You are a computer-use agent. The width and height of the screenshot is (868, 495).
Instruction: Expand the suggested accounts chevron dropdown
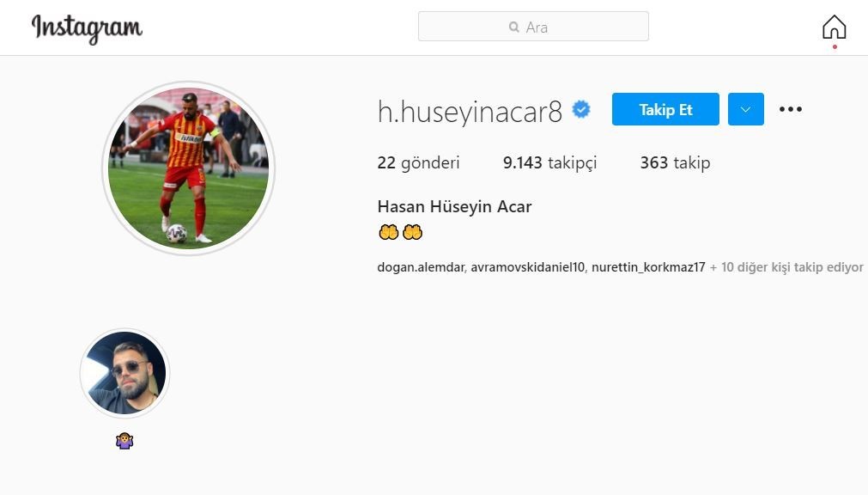(746, 109)
